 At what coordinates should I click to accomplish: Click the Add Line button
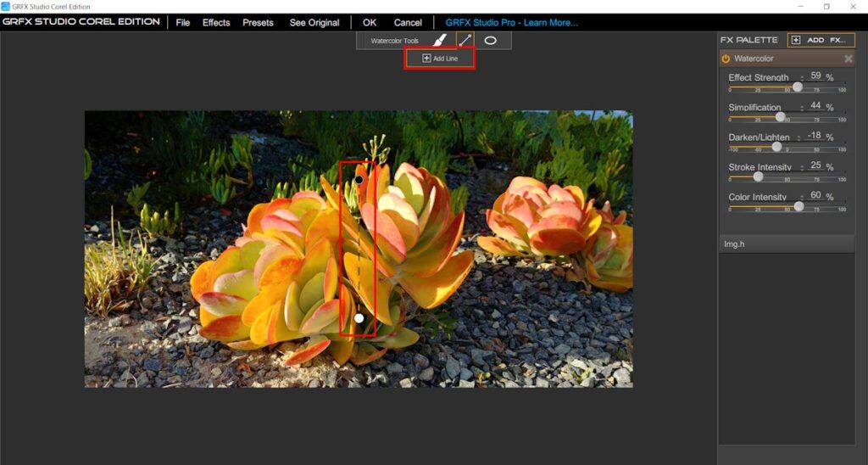[x=439, y=59]
